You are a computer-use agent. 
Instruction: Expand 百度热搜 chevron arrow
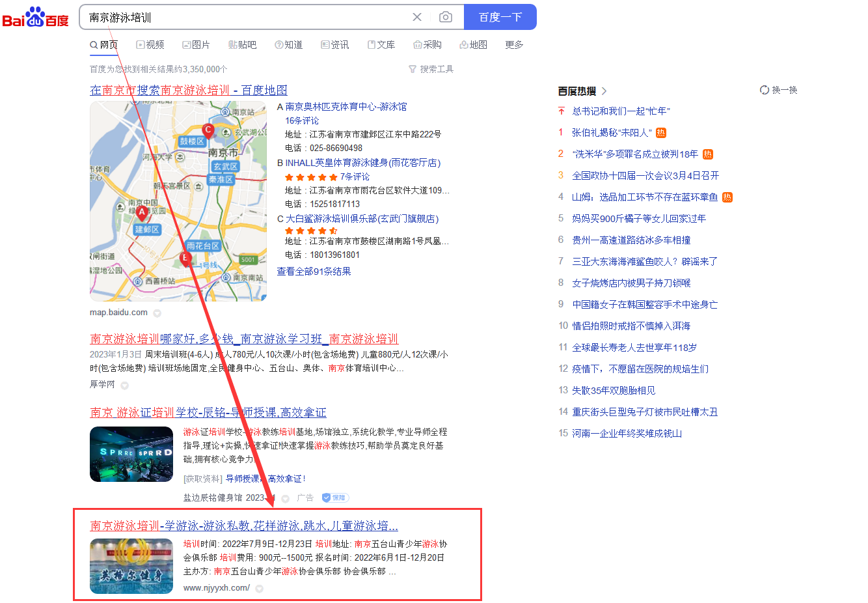coord(604,91)
